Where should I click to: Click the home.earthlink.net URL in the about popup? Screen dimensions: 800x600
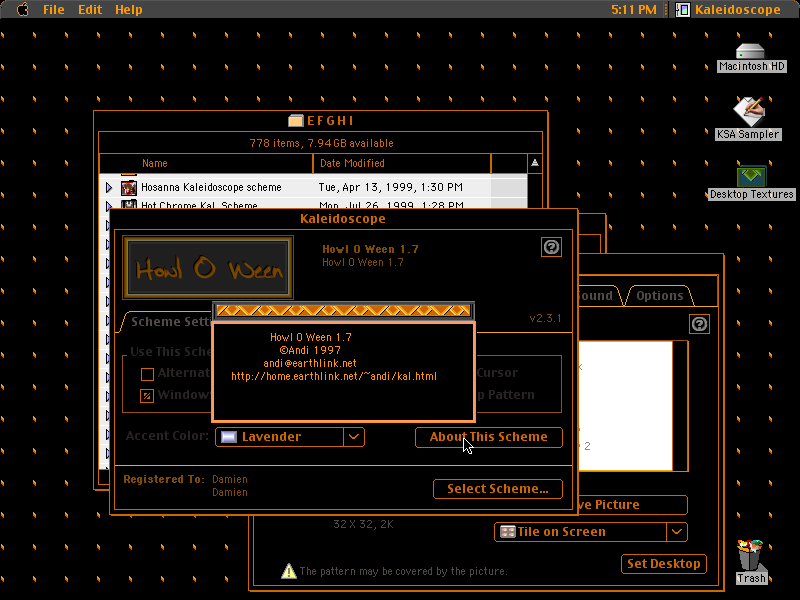pyautogui.click(x=334, y=377)
